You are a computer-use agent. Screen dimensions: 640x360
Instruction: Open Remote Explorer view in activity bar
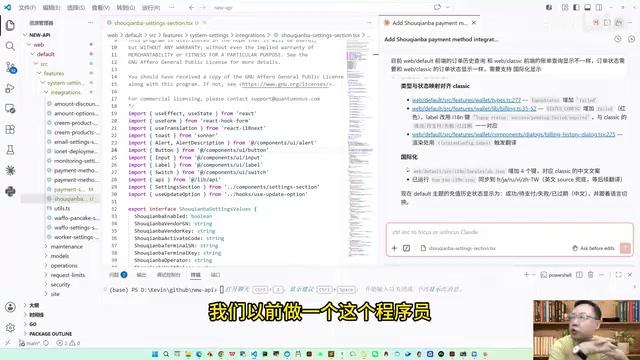[10, 109]
